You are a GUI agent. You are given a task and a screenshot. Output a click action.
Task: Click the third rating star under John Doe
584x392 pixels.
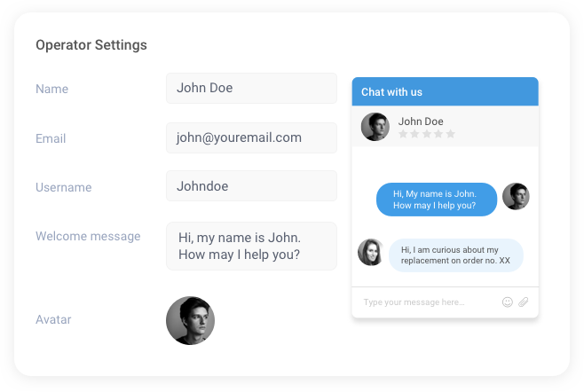coord(427,134)
